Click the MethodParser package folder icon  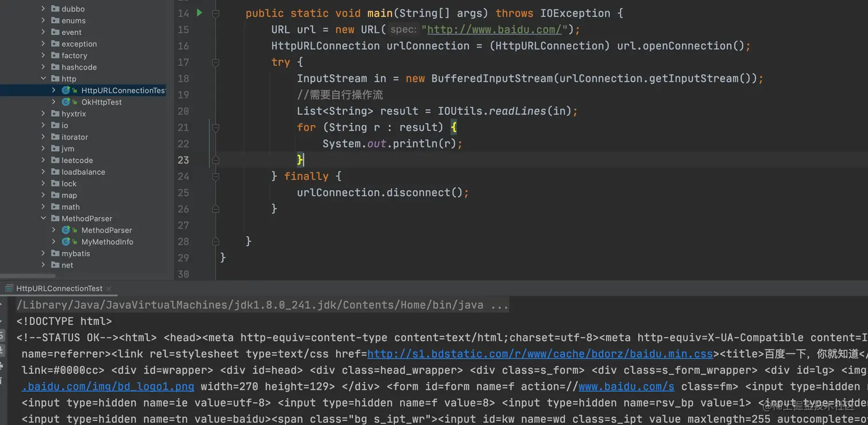pos(55,218)
